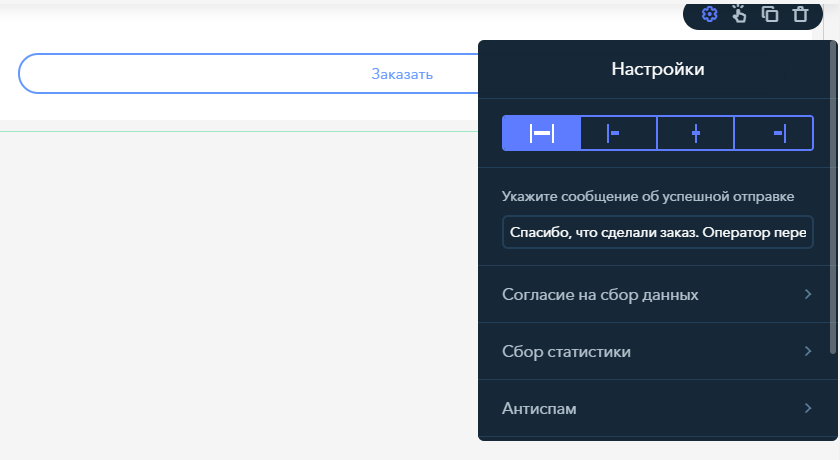Click the Заказать button

point(249,73)
